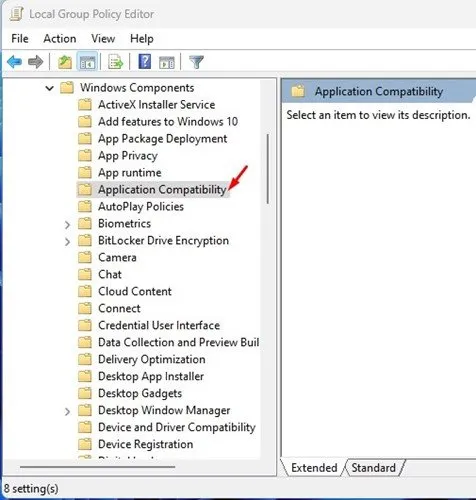Click 'Select an item to view its description' text
The image size is (476, 500).
[378, 115]
